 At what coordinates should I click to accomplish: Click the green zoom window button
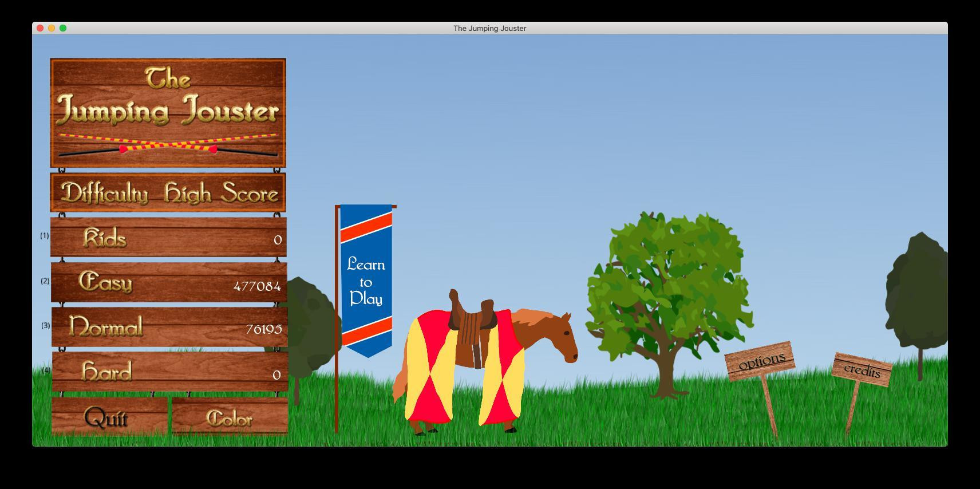[63, 28]
